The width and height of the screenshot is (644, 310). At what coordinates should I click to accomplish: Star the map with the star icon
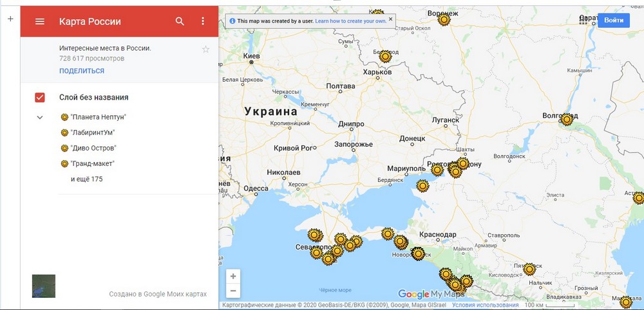[x=206, y=50]
